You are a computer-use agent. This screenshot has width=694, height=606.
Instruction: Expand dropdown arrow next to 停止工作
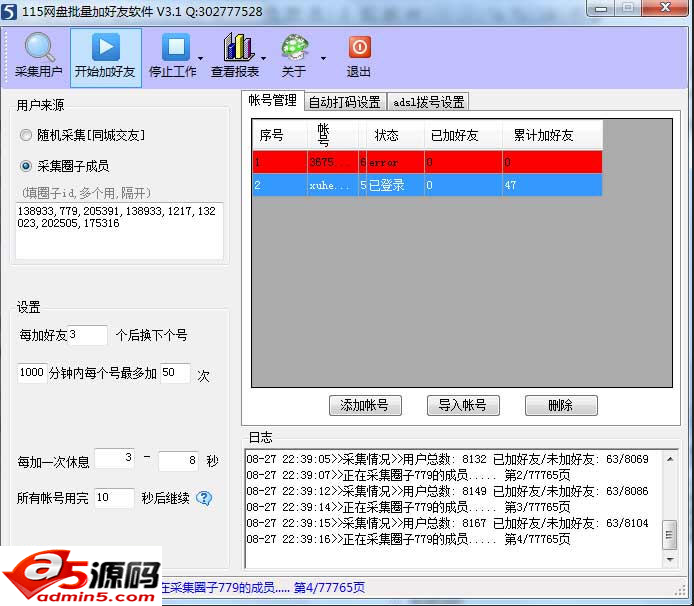click(x=200, y=58)
